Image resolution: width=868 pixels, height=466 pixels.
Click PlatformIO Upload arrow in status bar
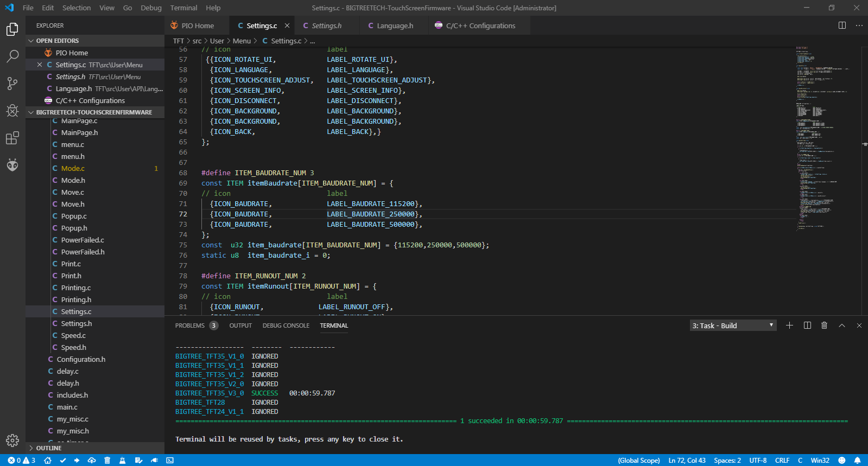pyautogui.click(x=77, y=461)
